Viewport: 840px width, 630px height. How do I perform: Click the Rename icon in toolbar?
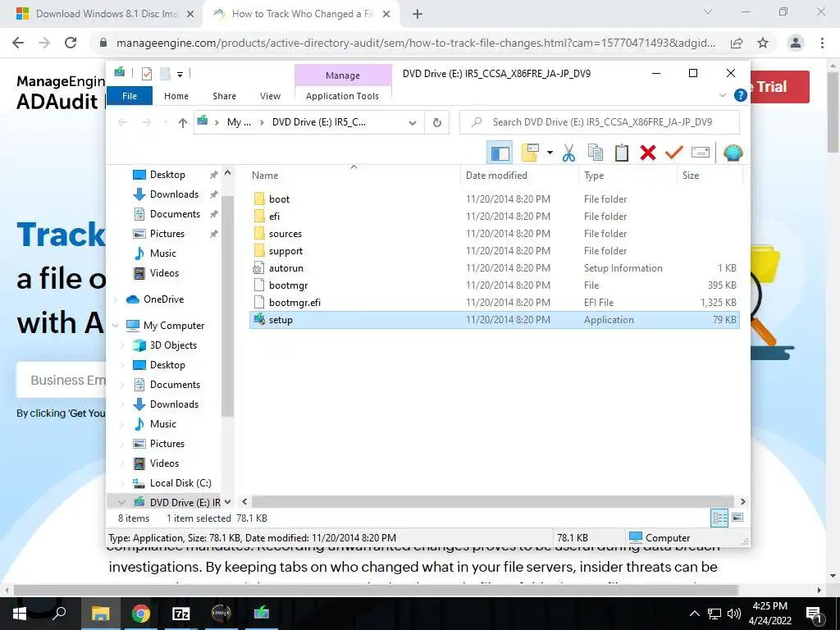(701, 153)
